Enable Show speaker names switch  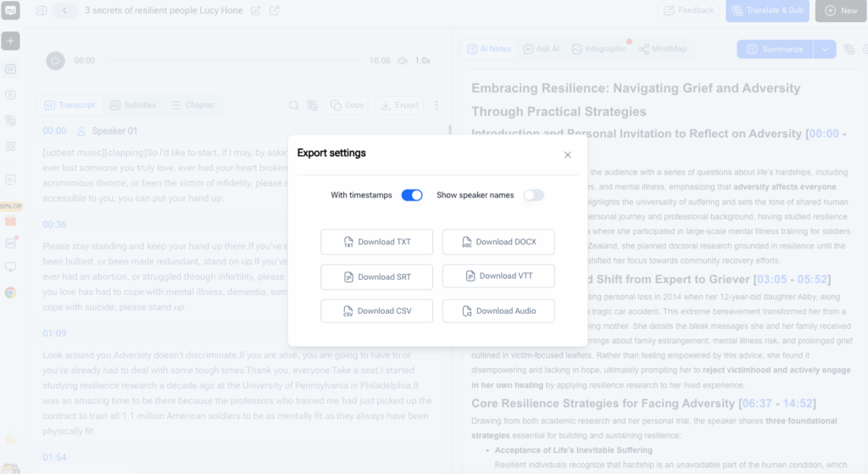click(534, 195)
